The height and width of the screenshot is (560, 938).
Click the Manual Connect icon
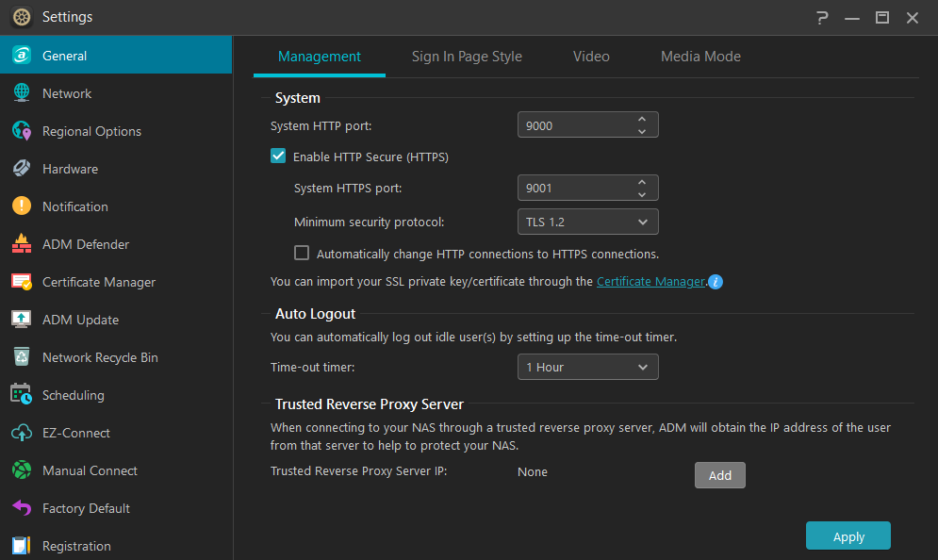(x=22, y=469)
